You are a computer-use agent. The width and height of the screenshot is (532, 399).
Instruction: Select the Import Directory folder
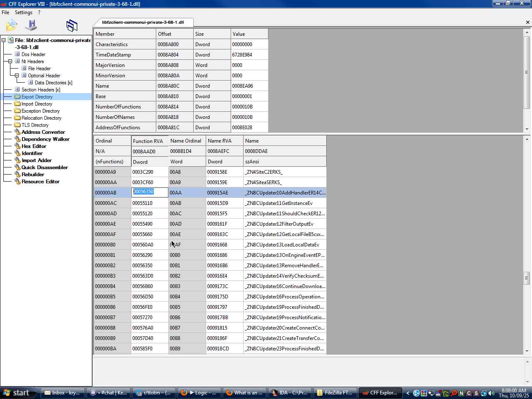click(x=37, y=104)
